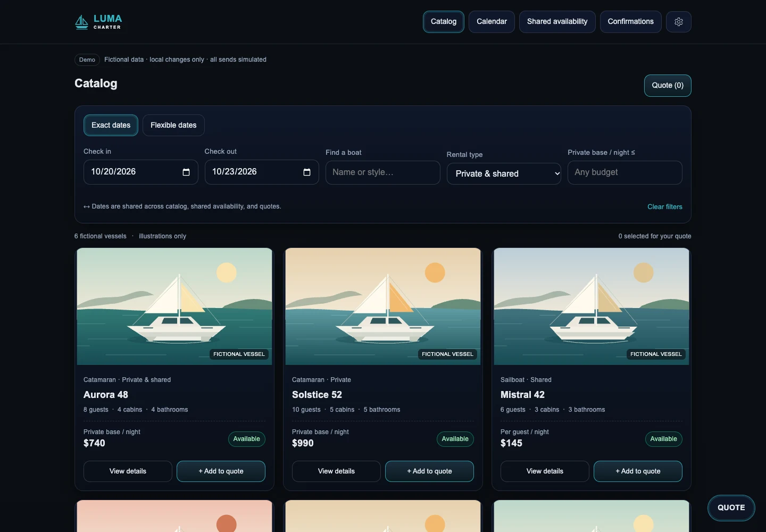Viewport: 766px width, 532px height.
Task: Click the Catalog page heading
Action: (x=96, y=84)
